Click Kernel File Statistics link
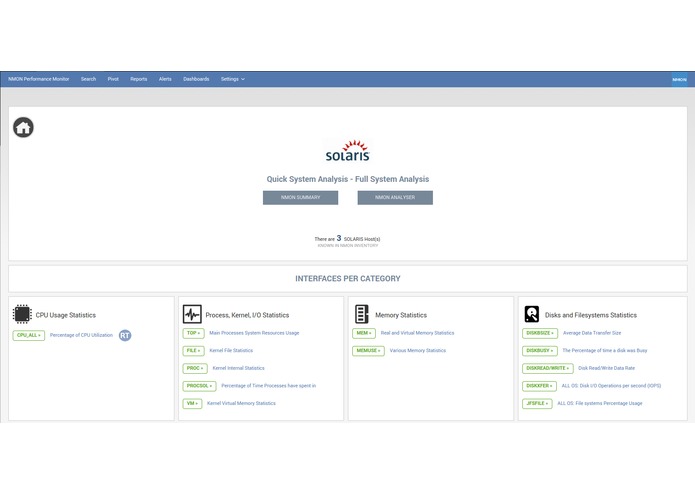Screen dimensions: 695x494 coord(231,351)
